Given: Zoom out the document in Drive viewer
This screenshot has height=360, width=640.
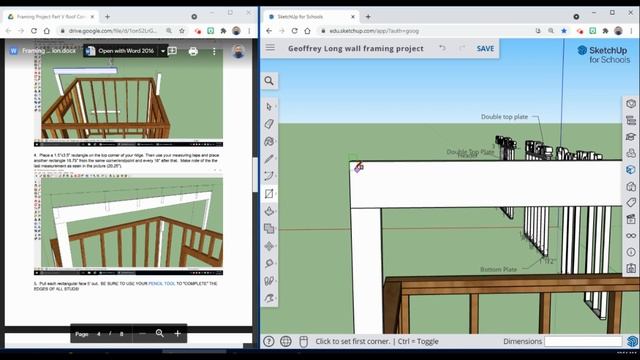Looking at the screenshot, I should click(x=142, y=333).
